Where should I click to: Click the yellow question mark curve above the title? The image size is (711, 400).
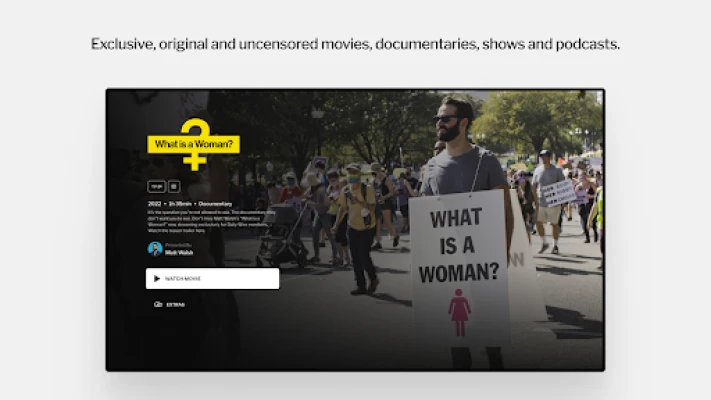(197, 126)
